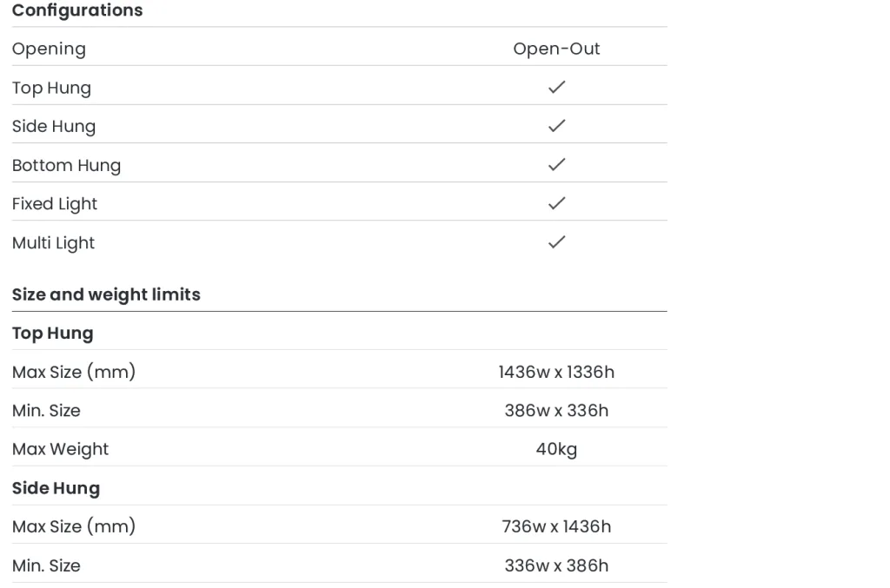The image size is (890, 588).
Task: Click the 736w x 1436h max size value
Action: (556, 526)
